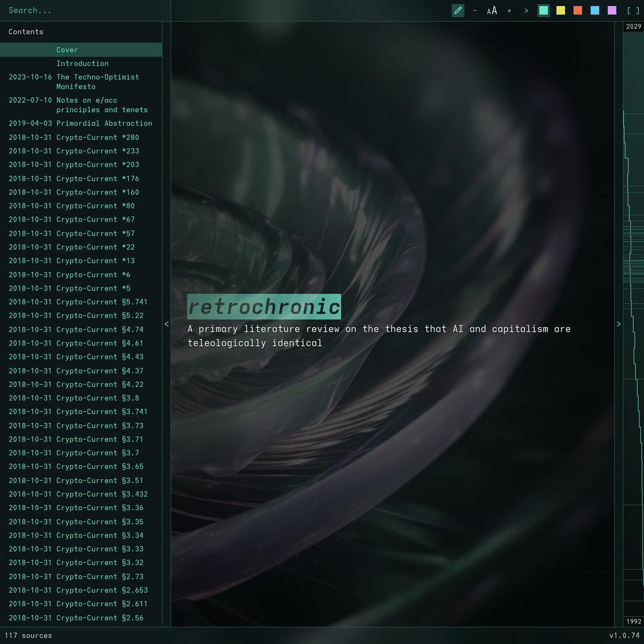Open Crypto-Current §3.65

coord(81,466)
